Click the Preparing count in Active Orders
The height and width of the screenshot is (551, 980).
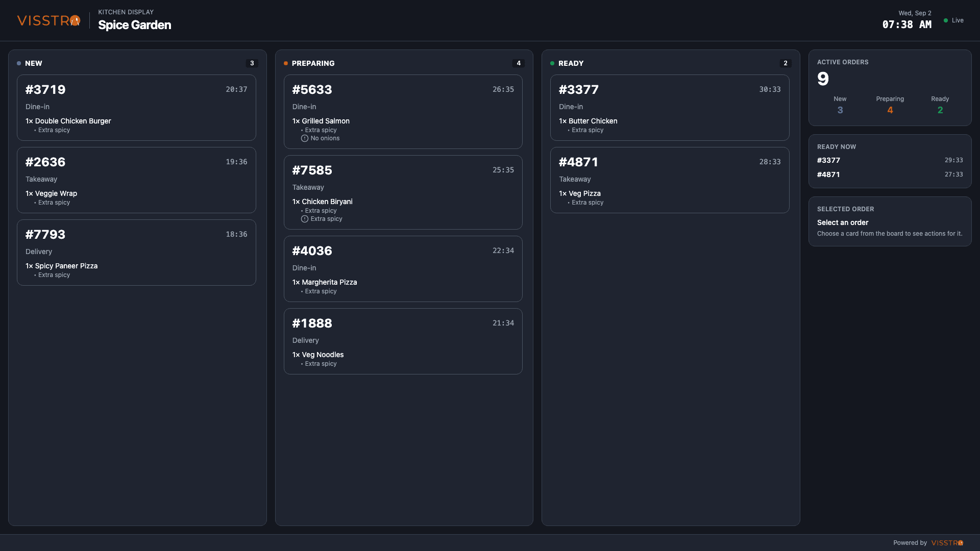click(890, 110)
